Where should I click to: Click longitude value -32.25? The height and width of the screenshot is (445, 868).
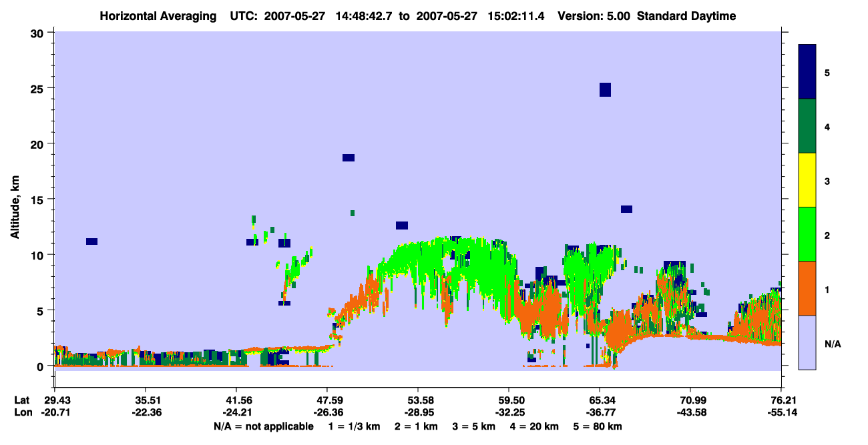[509, 412]
